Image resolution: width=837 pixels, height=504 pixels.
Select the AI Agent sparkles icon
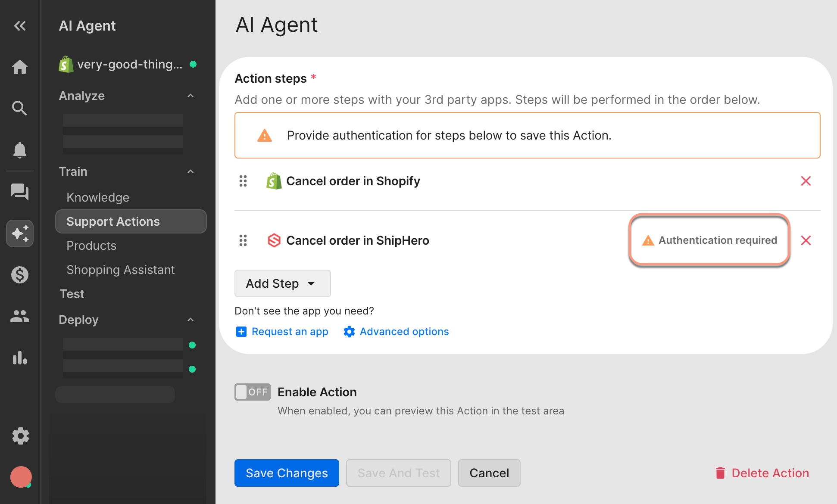click(20, 233)
